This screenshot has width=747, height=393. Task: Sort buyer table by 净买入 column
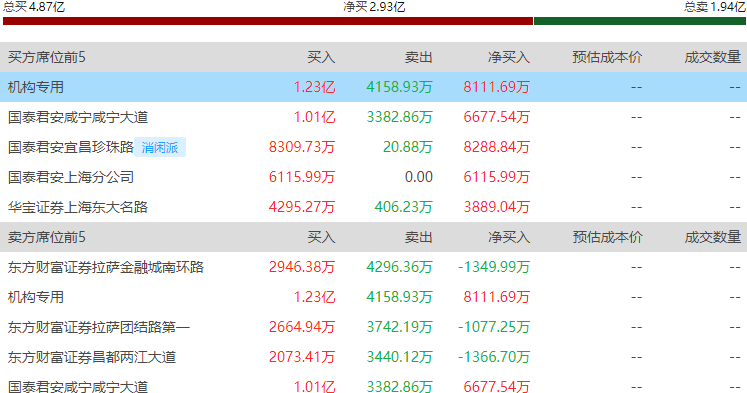click(x=509, y=58)
